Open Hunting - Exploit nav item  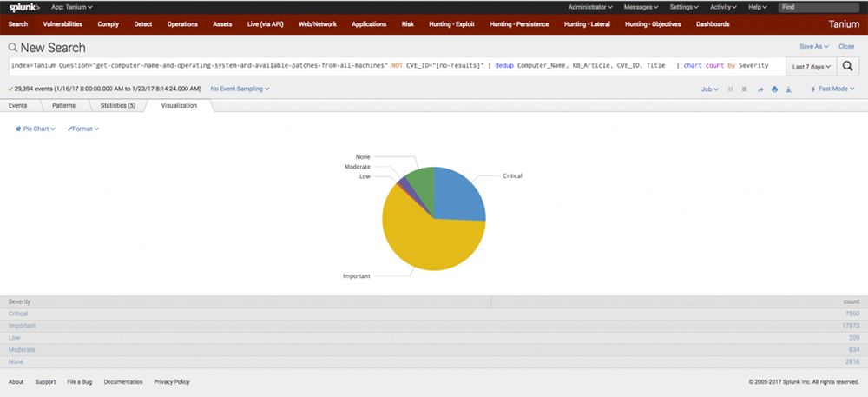tap(451, 24)
